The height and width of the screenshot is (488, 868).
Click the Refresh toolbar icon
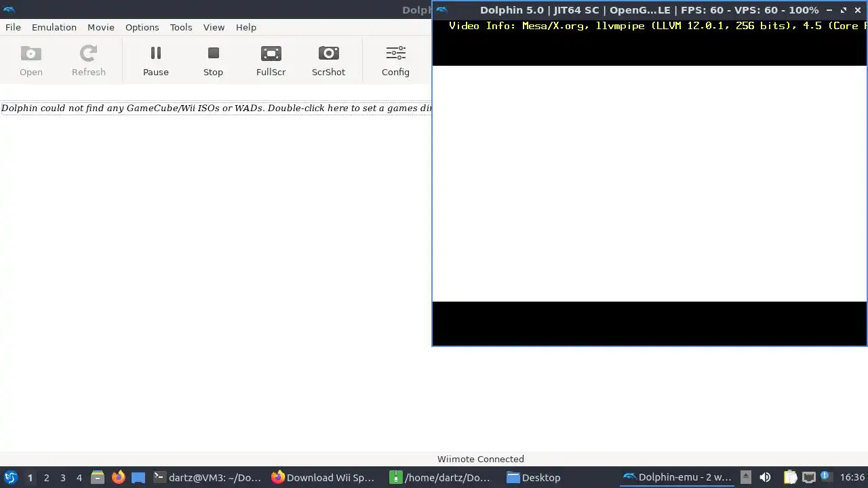pos(89,60)
